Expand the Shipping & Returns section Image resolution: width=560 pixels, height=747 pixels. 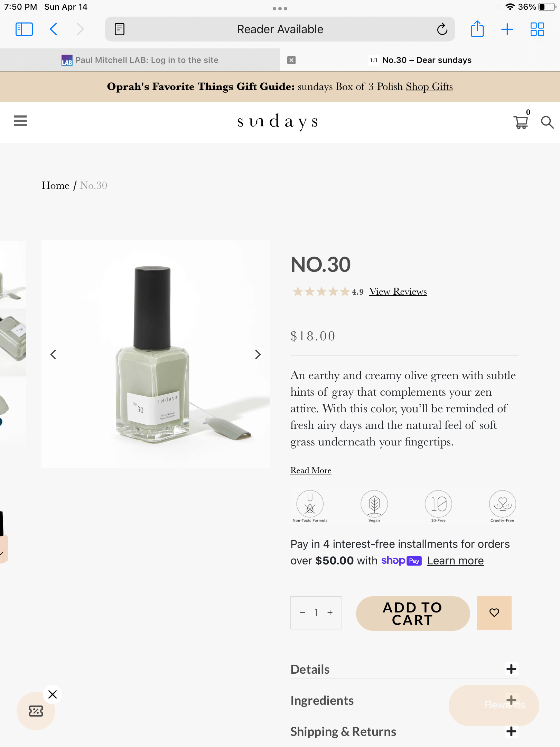(x=511, y=731)
